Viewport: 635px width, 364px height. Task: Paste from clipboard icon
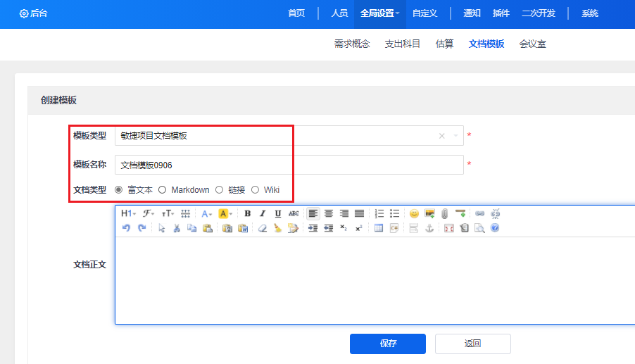tap(208, 228)
